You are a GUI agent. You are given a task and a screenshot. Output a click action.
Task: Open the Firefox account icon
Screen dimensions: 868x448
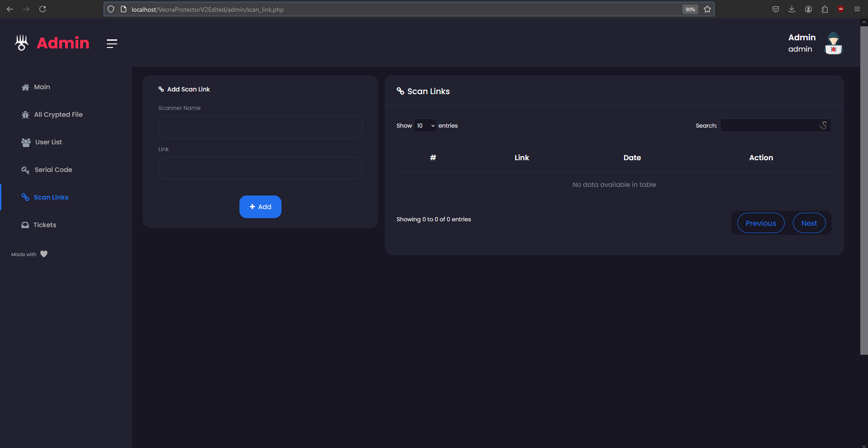coord(808,9)
